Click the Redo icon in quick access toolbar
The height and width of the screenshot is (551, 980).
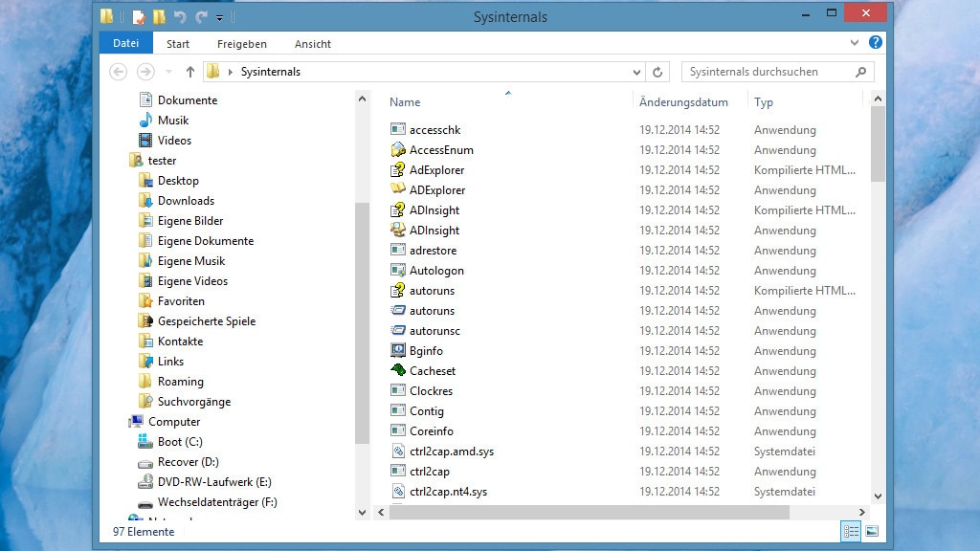point(201,17)
